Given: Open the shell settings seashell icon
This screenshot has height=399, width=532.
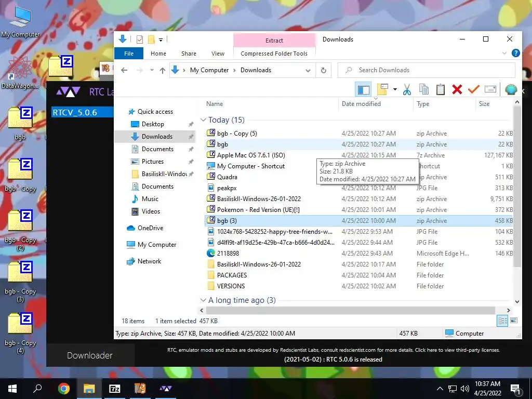Looking at the screenshot, I should [x=511, y=89].
